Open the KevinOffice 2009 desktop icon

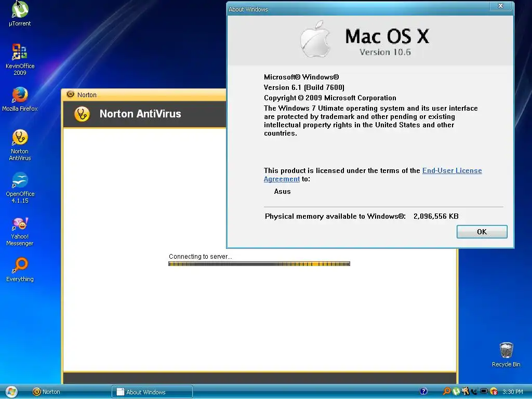coord(20,59)
